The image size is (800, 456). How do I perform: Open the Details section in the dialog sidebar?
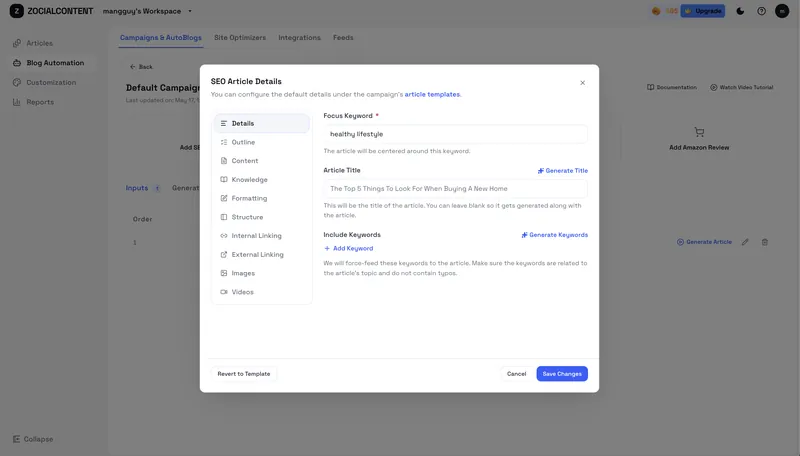pos(261,123)
